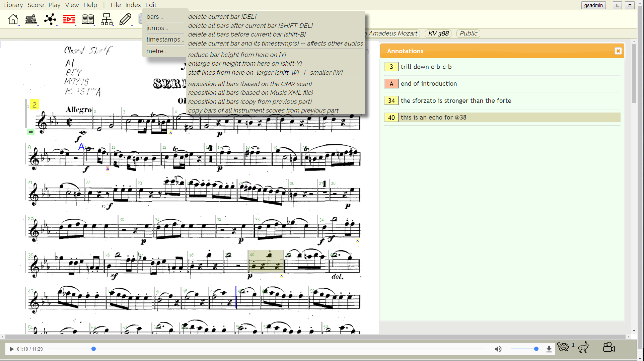This screenshot has width=644, height=361.
Task: Slow down playback with turtle icon
Action: tap(563, 347)
